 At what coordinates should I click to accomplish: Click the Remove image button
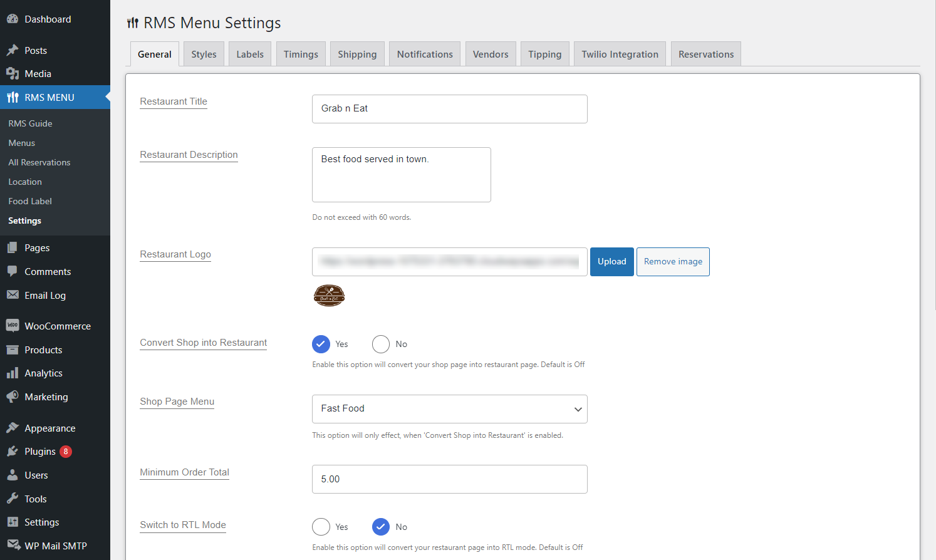pos(673,262)
